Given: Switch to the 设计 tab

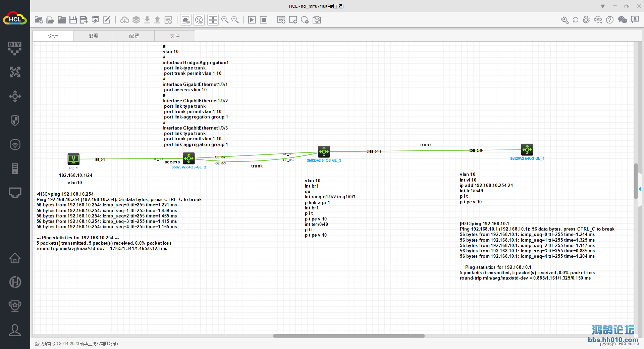Looking at the screenshot, I should [53, 36].
